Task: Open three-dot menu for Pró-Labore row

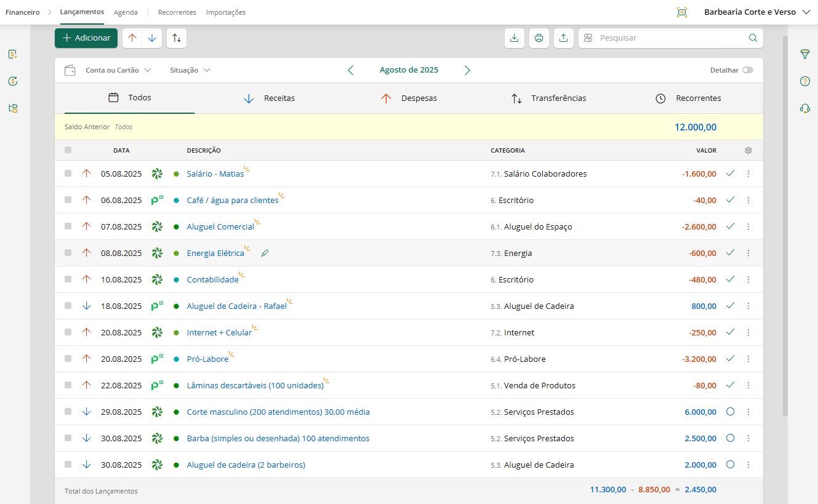Action: [x=748, y=359]
